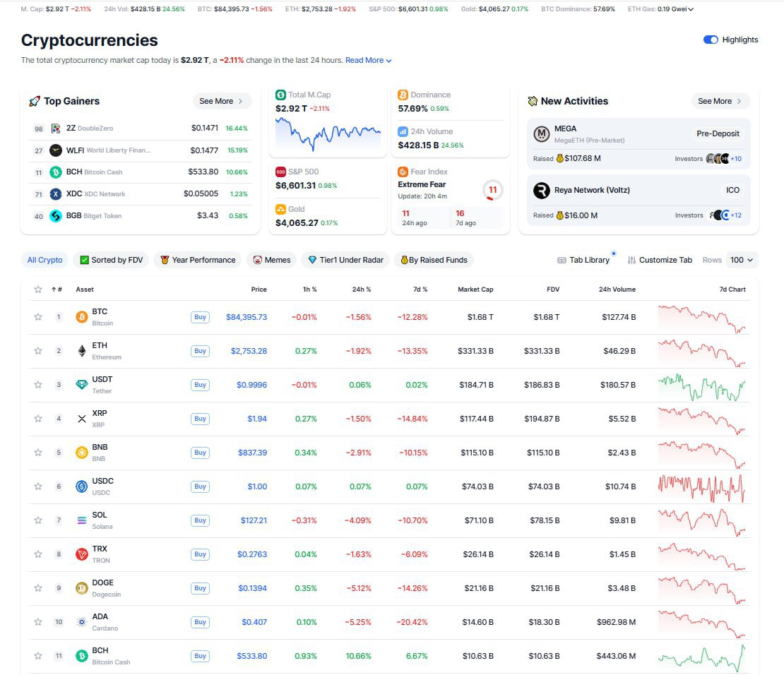Click the Bitget Token BGB logo

point(56,216)
